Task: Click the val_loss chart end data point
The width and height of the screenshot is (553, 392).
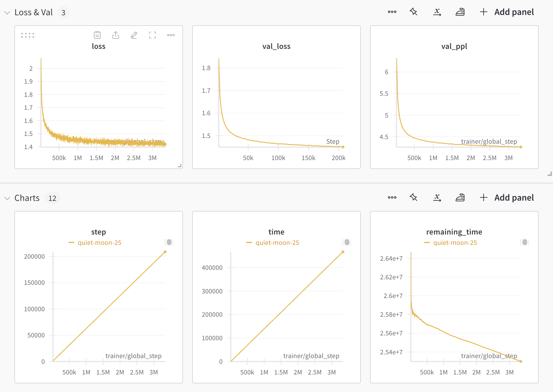Action: [x=343, y=147]
